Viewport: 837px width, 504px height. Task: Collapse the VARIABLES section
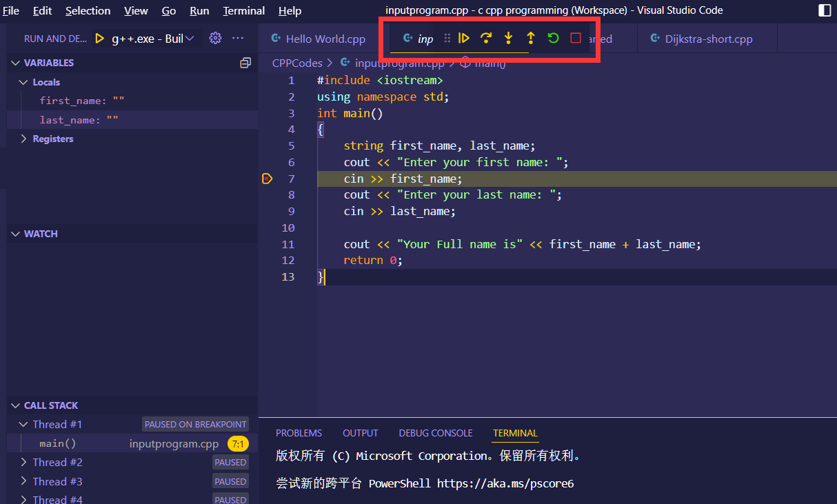[15, 63]
